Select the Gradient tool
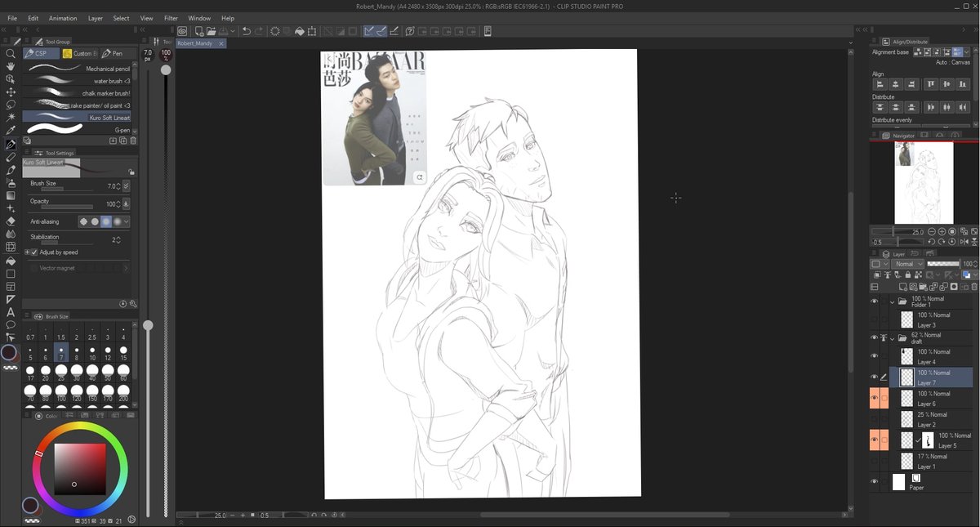 [11, 195]
